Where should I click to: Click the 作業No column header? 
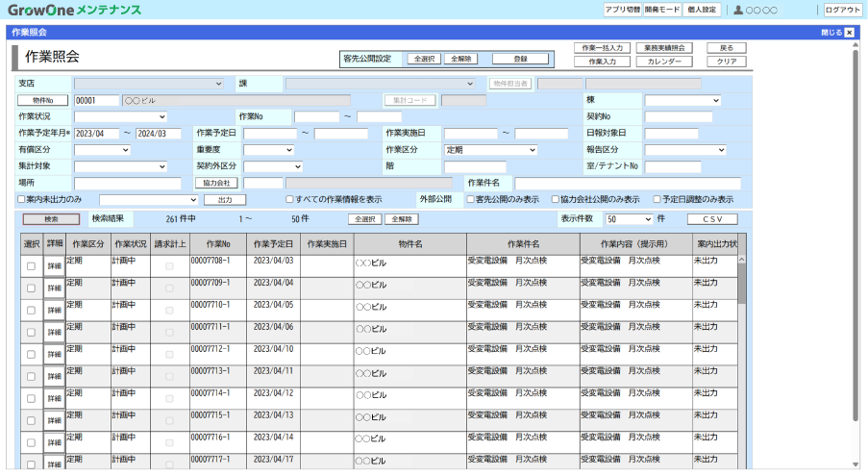[x=218, y=244]
